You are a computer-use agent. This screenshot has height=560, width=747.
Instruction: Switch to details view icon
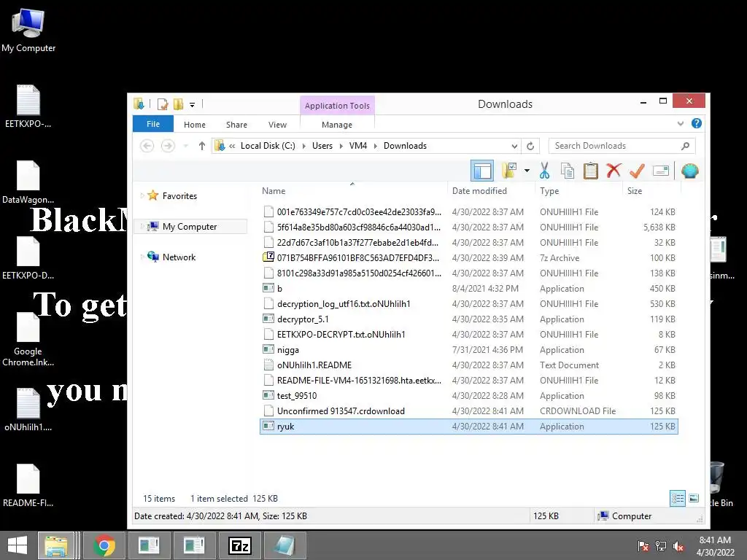(x=678, y=499)
